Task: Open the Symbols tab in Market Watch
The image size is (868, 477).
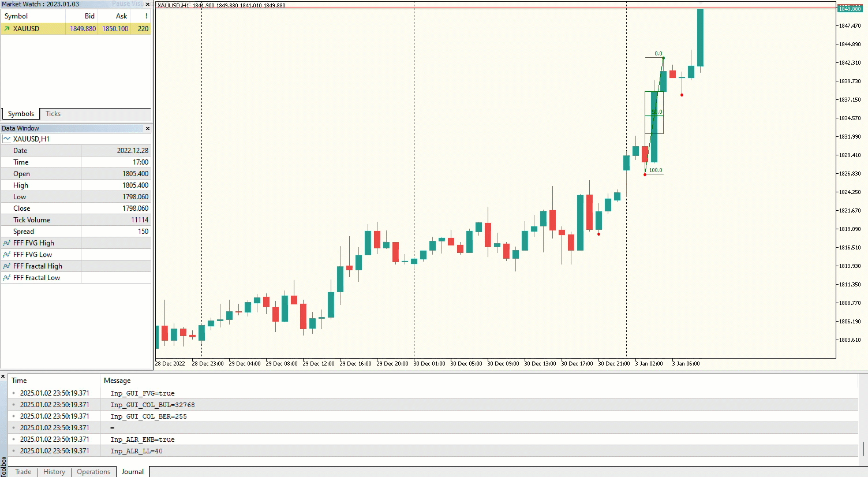Action: pyautogui.click(x=21, y=114)
